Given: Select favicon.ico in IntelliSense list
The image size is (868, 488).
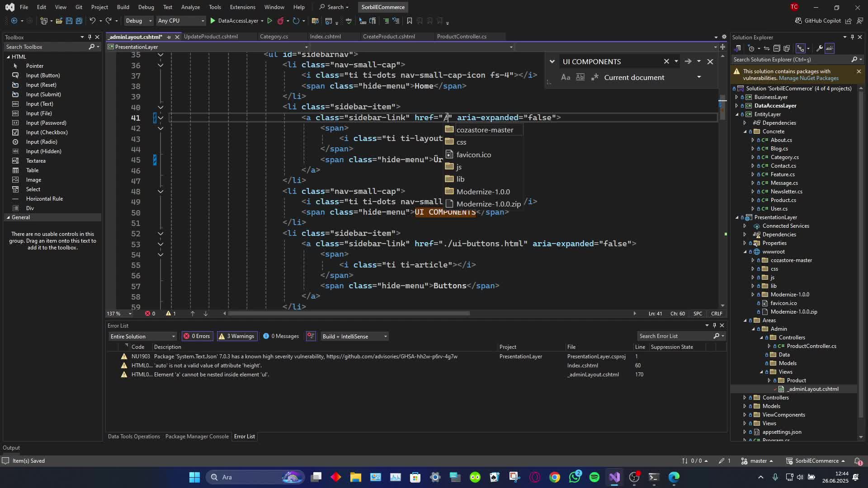Looking at the screenshot, I should (483, 155).
